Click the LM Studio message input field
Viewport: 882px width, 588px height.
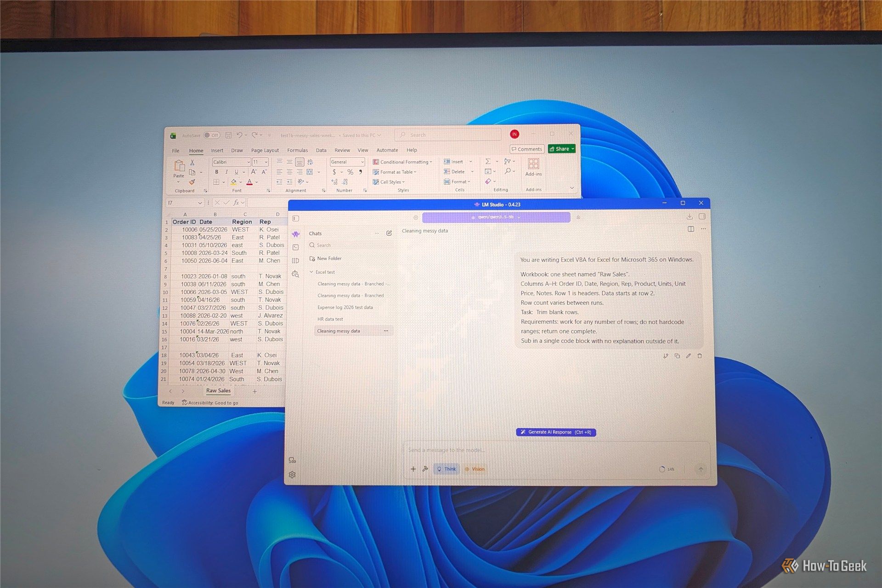tap(556, 450)
